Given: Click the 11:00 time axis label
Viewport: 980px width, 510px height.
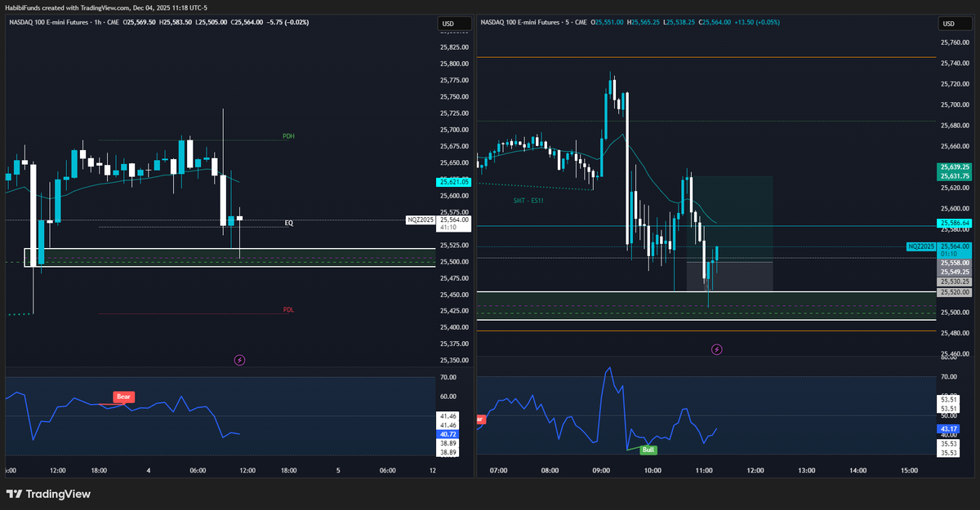Looking at the screenshot, I should click(x=704, y=471).
